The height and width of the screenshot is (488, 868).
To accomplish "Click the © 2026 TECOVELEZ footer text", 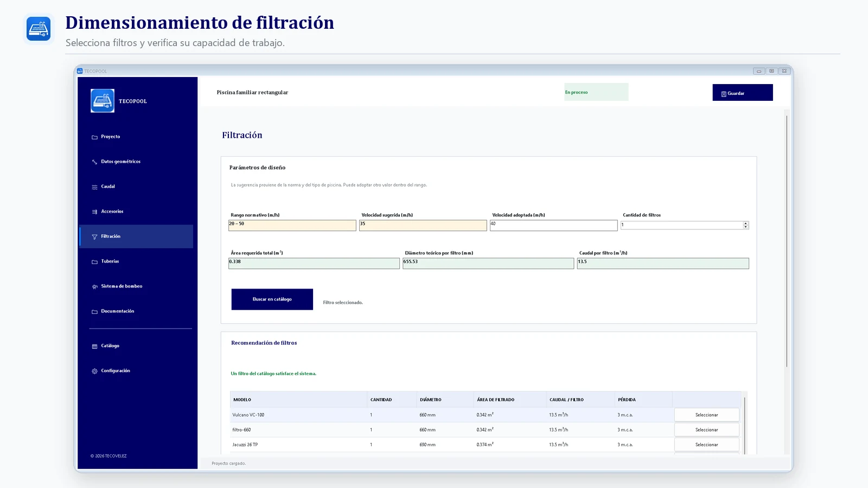I will coord(108,456).
